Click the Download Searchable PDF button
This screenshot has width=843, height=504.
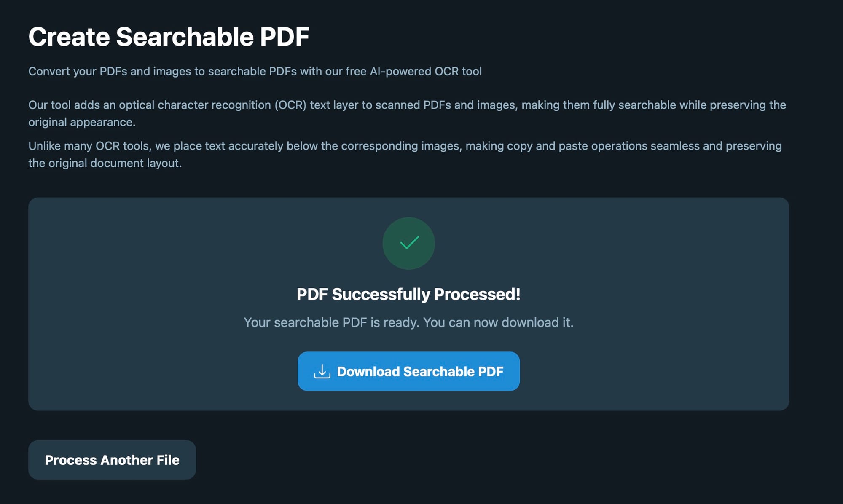[x=408, y=371]
